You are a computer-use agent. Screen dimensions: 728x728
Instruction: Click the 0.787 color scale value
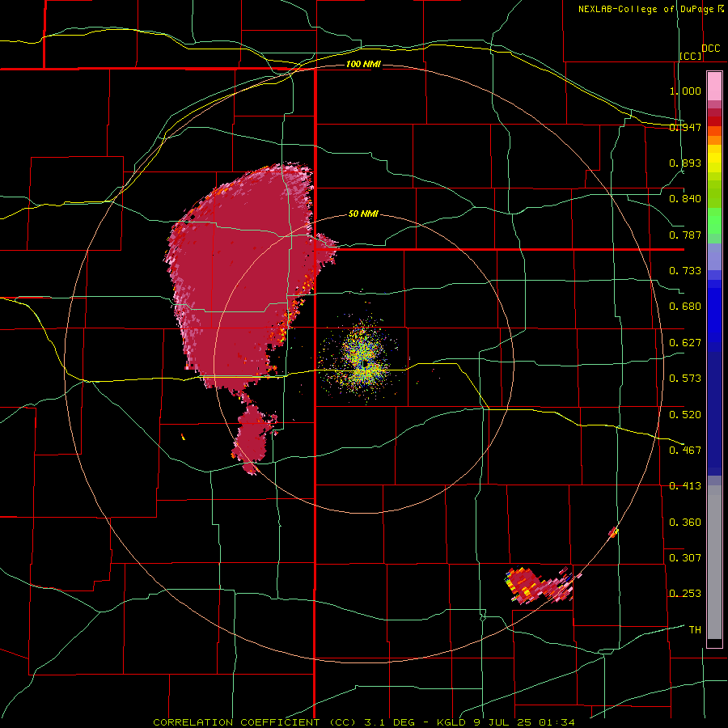pos(685,235)
